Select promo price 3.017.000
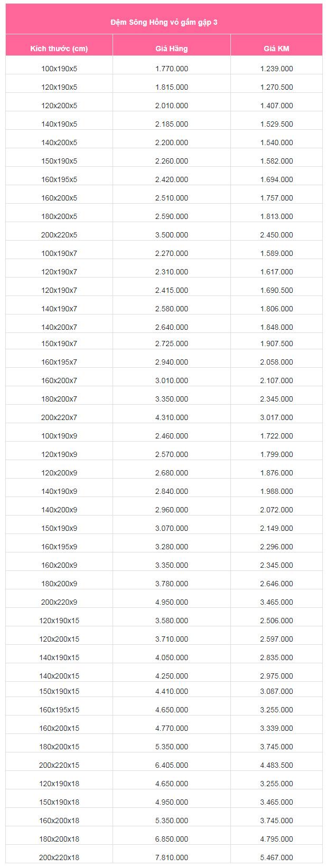The width and height of the screenshot is (326, 868). [x=276, y=417]
